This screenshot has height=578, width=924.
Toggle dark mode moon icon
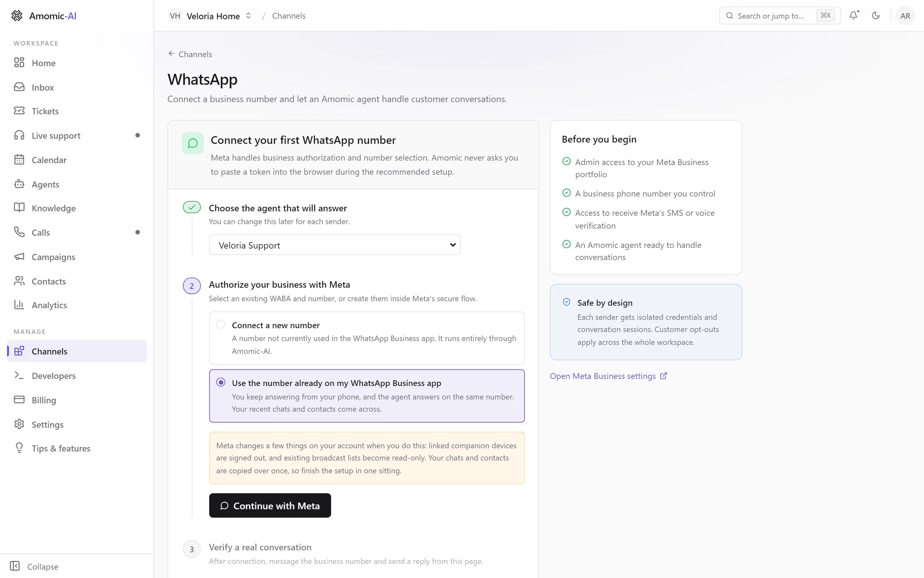[x=876, y=15]
